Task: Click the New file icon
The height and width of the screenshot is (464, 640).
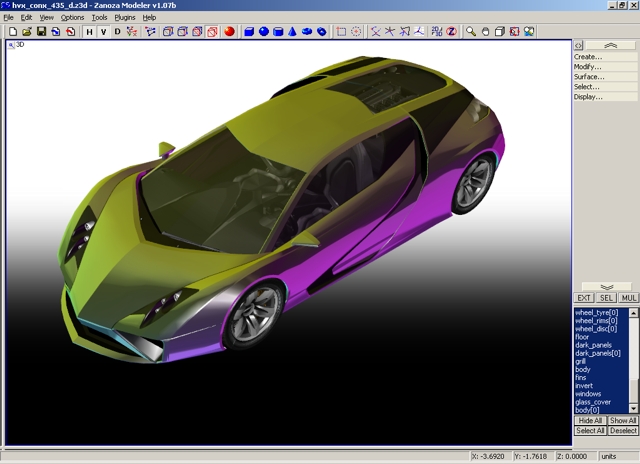Action: [11, 32]
